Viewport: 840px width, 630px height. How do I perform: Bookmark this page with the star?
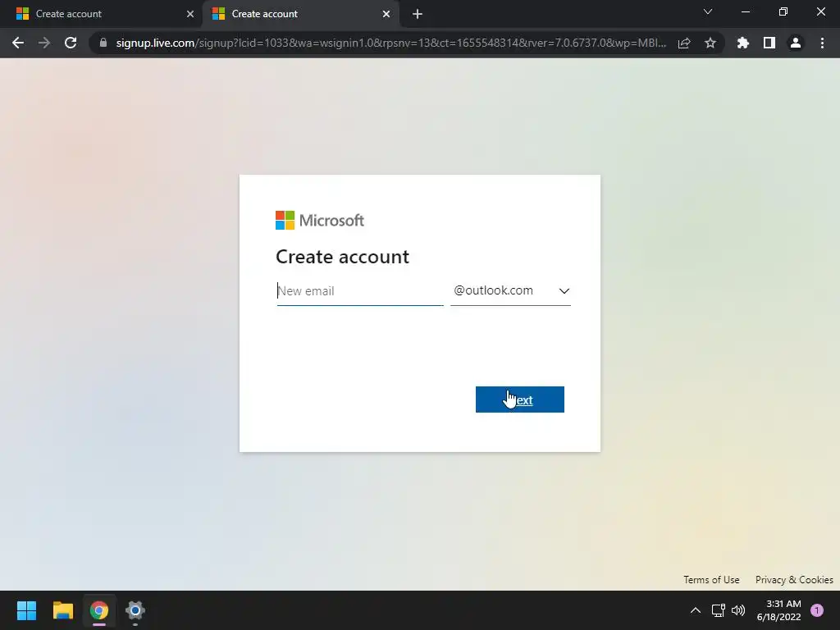pos(710,43)
